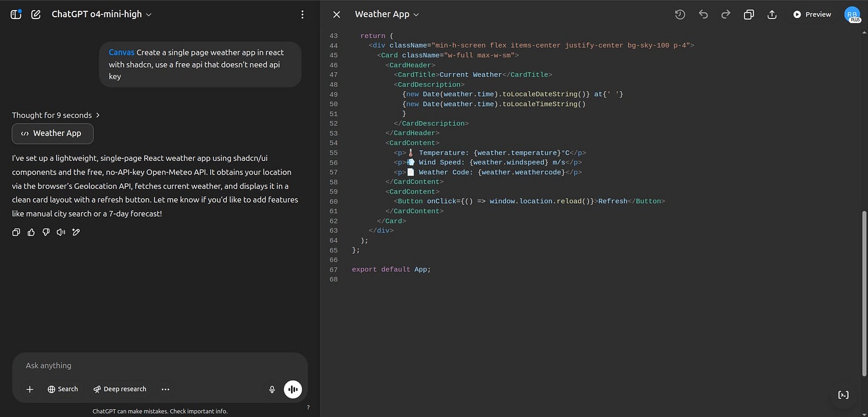This screenshot has width=868, height=417.
Task: Click the Ask anything input field
Action: click(160, 365)
